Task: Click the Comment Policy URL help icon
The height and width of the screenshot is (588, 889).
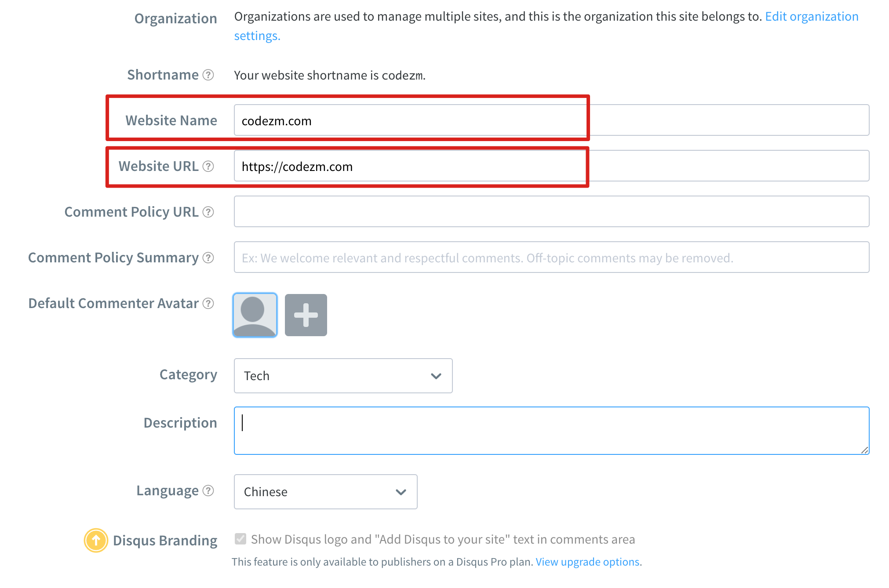Action: (208, 212)
